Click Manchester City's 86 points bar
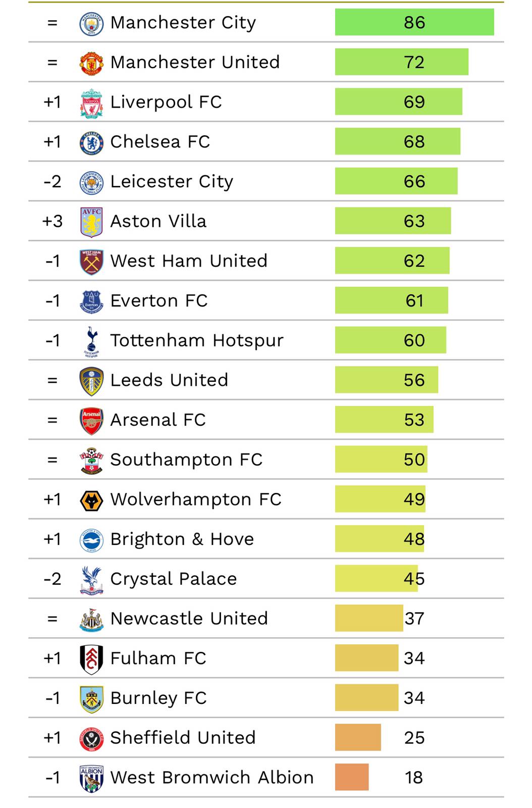532x808 pixels. [414, 23]
